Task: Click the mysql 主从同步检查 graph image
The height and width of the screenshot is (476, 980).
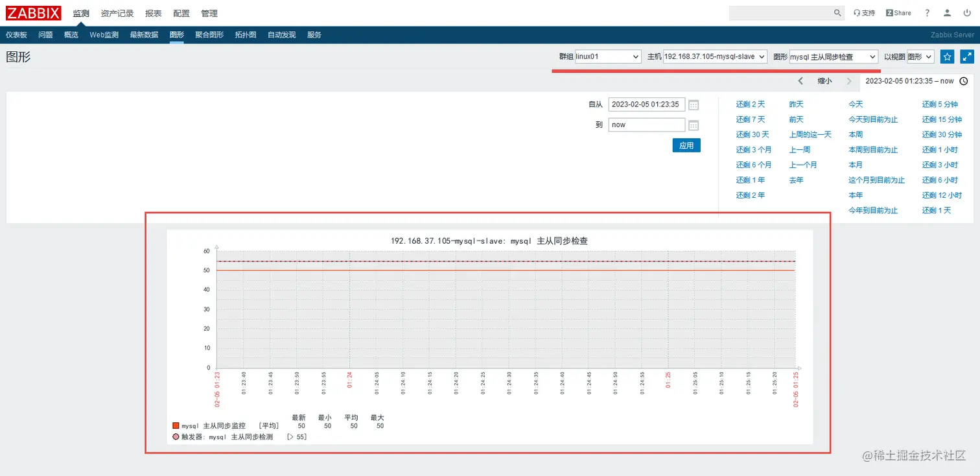Action: pyautogui.click(x=489, y=337)
